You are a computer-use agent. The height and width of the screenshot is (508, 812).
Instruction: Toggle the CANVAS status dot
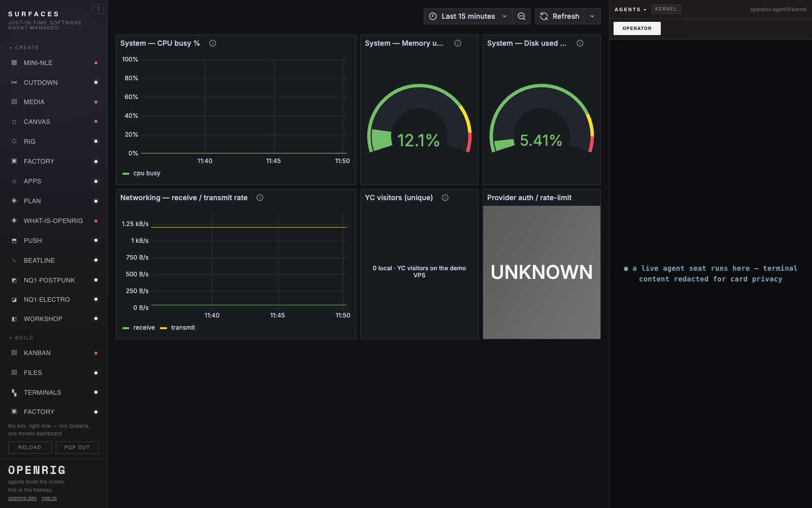(96, 121)
